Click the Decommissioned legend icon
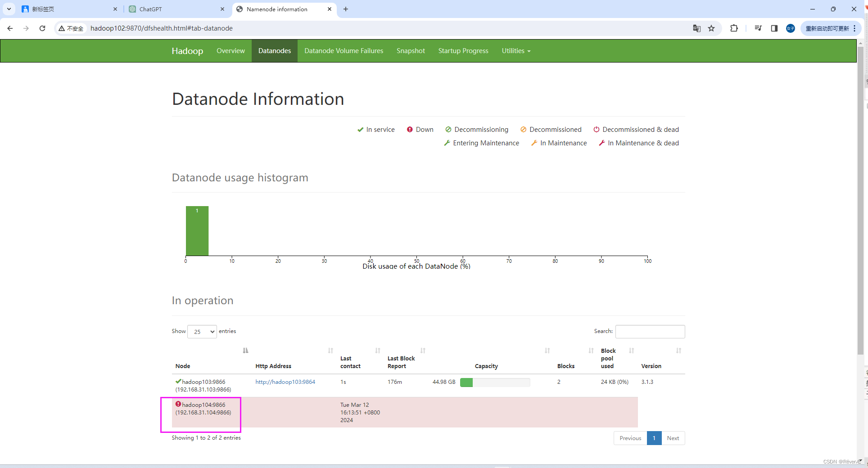Image resolution: width=868 pixels, height=468 pixels. click(x=524, y=130)
